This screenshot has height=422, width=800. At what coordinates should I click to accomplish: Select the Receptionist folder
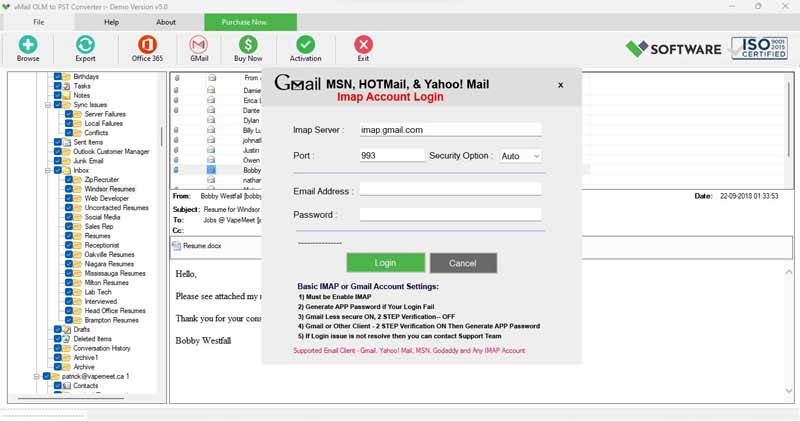point(102,245)
